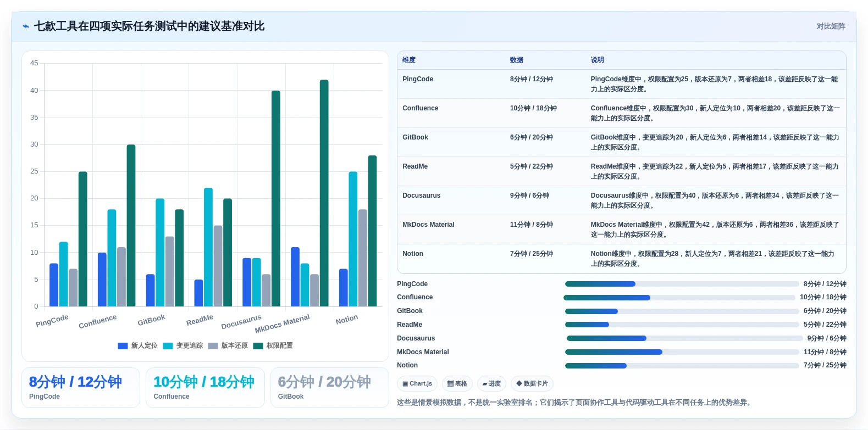Select the MkDocs Material table row name
Screen dimensions: 868x430
pos(429,225)
